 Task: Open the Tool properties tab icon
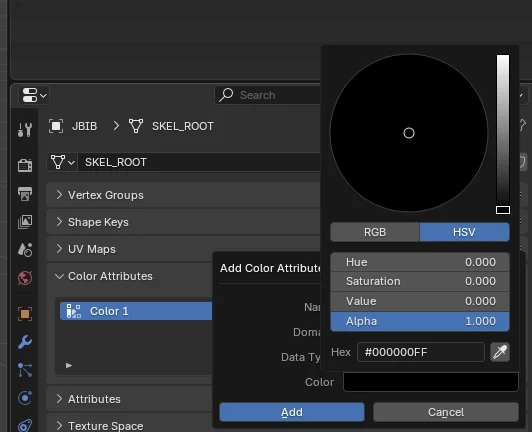click(x=25, y=130)
